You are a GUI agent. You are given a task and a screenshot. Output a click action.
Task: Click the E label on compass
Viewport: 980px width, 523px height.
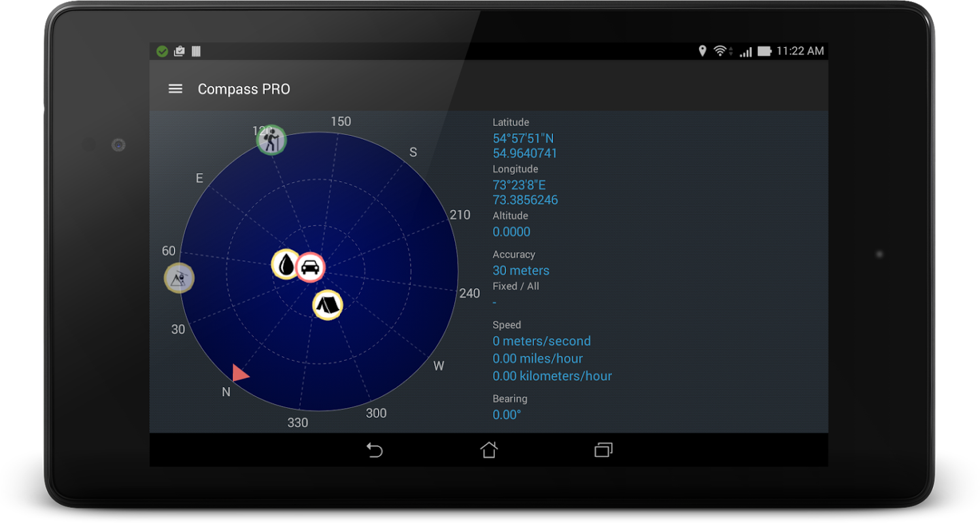[199, 178]
